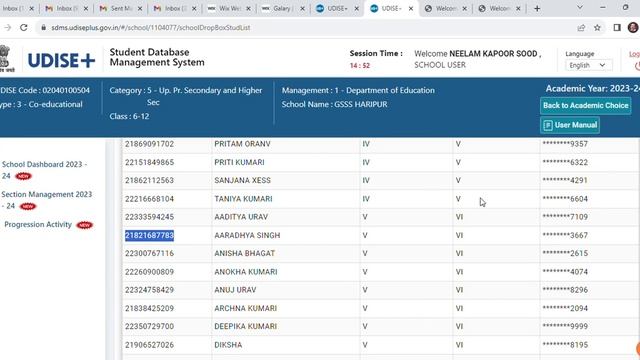This screenshot has height=360, width=640.
Task: Click the name AARADHYA SINGH
Action: coord(247,236)
